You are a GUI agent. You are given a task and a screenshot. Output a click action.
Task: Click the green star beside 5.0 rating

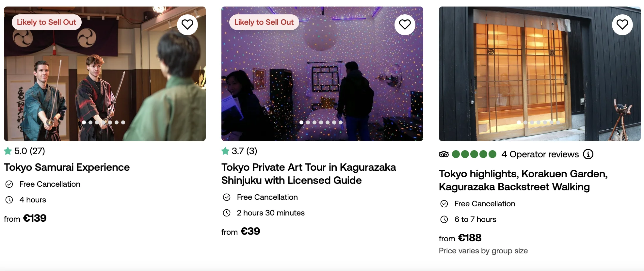8,151
